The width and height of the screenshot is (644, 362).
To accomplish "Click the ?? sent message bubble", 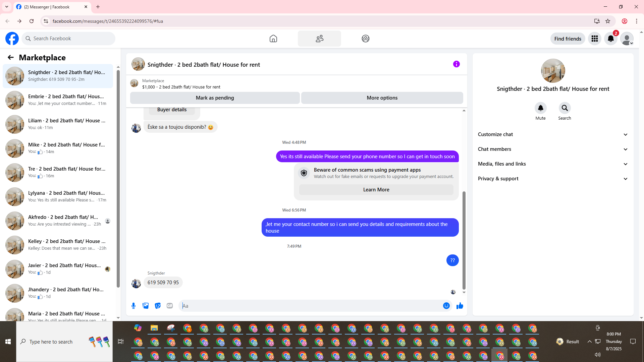I will coord(452,260).
